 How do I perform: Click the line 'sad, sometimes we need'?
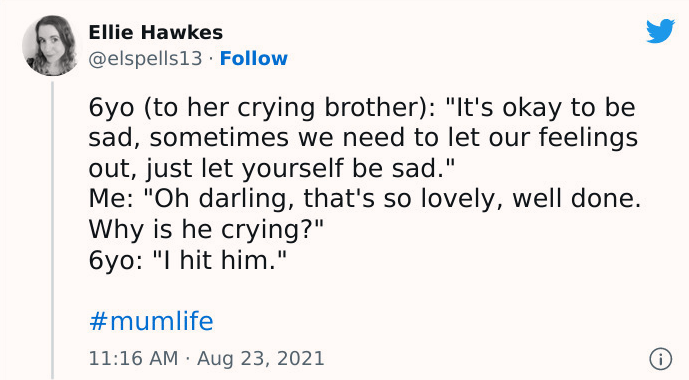click(363, 138)
